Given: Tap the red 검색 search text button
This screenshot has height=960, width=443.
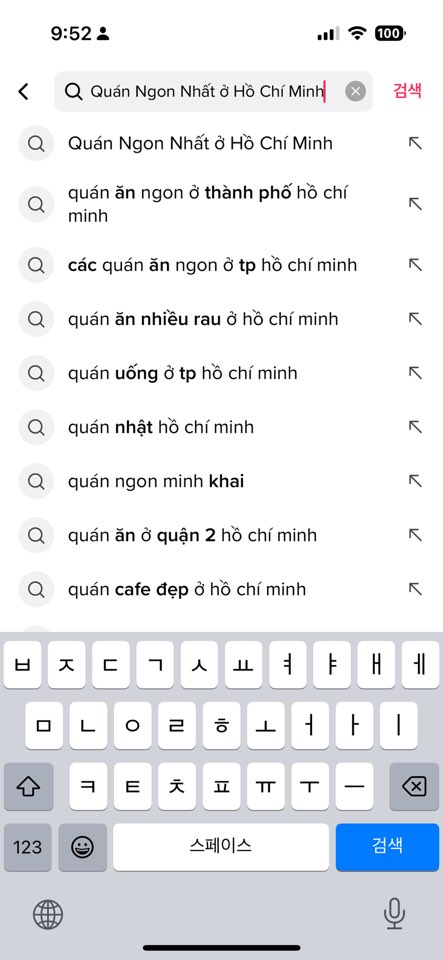Looking at the screenshot, I should 408,91.
